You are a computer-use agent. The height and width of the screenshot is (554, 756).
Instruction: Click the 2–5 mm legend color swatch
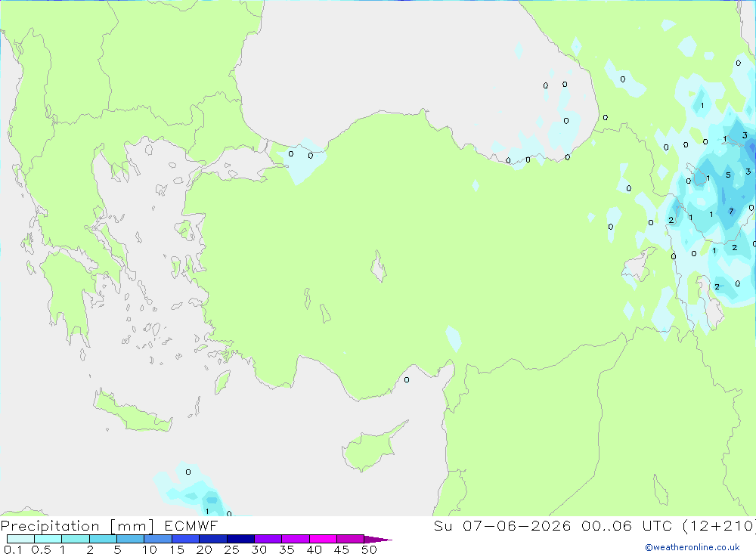[x=103, y=539]
